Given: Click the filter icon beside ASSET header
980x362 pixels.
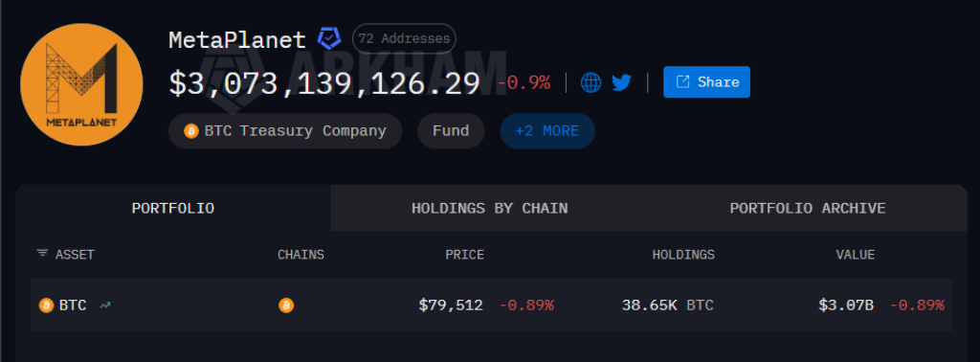Looking at the screenshot, I should [x=42, y=253].
